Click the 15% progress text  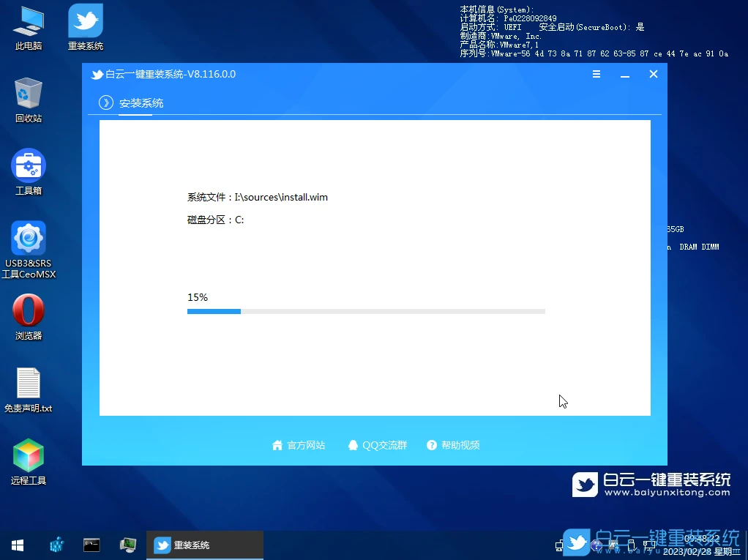[198, 298]
